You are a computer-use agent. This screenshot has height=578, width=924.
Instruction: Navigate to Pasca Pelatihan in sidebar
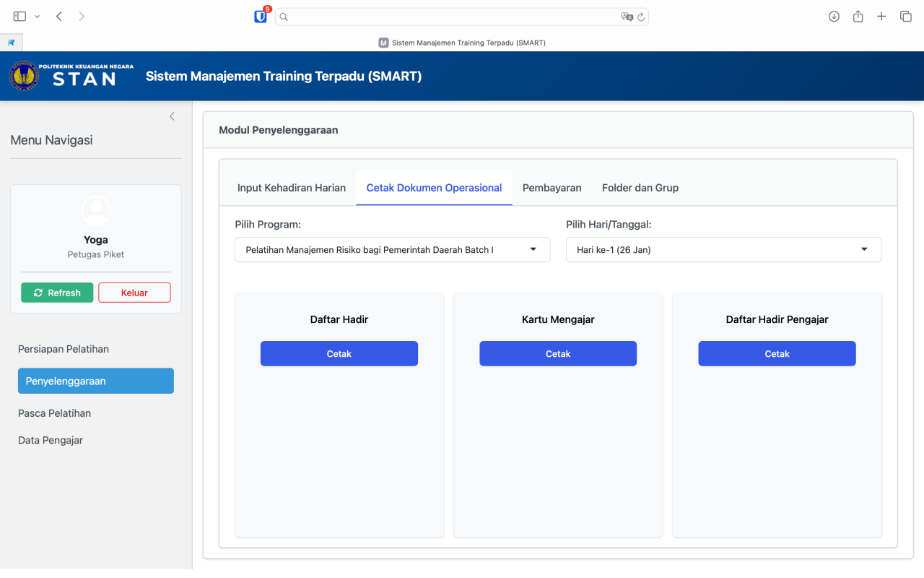coord(54,413)
